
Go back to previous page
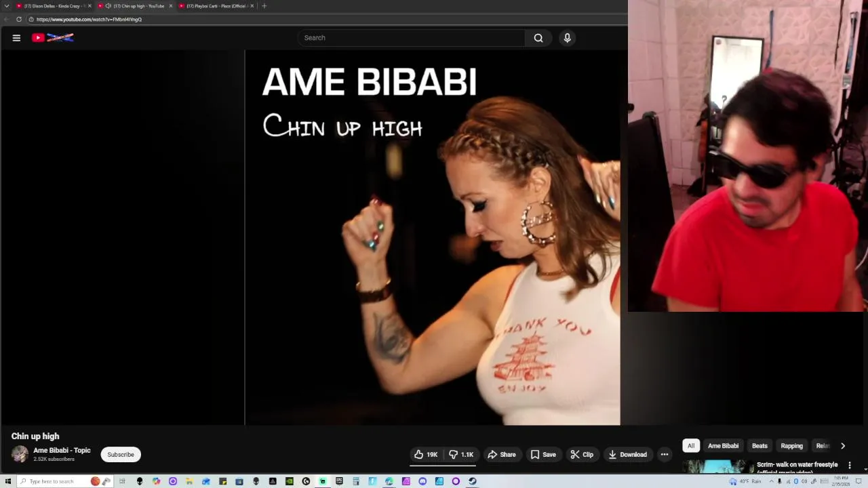pyautogui.click(x=7, y=20)
